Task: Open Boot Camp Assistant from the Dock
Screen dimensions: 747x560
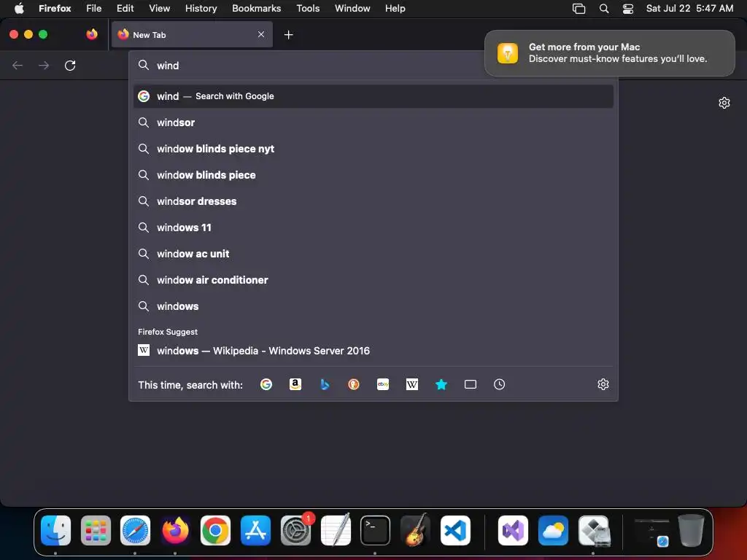Action: pyautogui.click(x=594, y=531)
